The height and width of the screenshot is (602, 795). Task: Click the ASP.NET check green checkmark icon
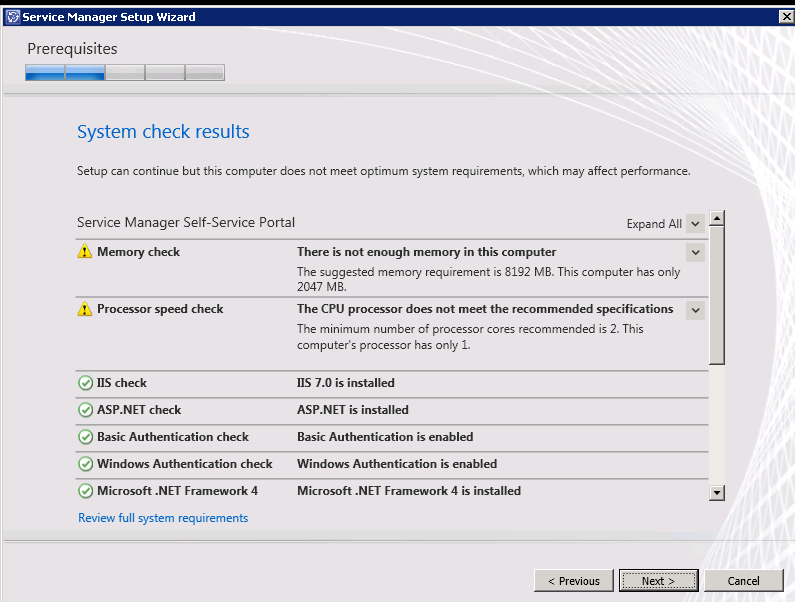tap(85, 410)
